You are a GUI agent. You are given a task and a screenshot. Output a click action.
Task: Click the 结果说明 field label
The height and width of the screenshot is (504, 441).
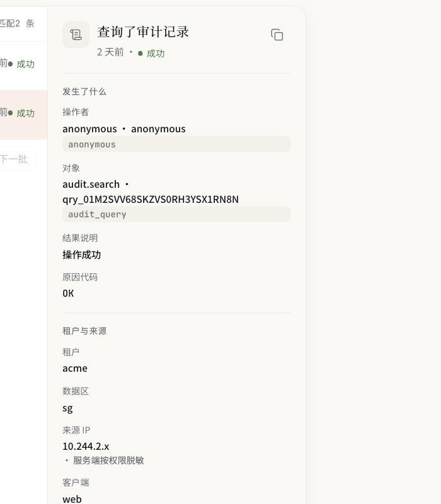pos(80,238)
